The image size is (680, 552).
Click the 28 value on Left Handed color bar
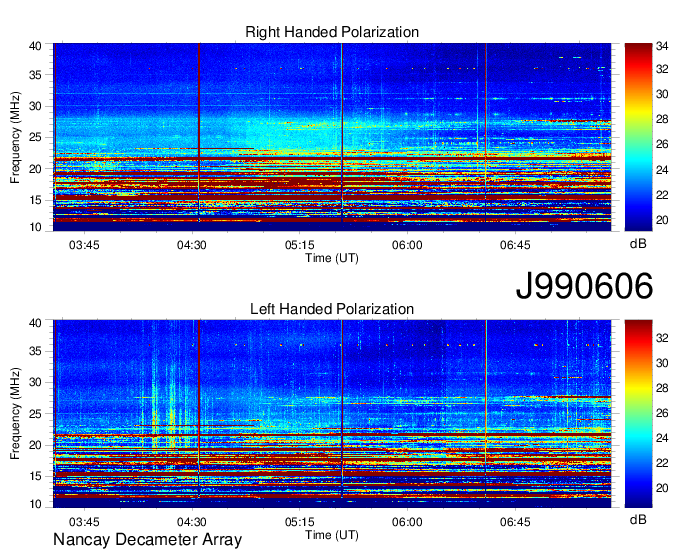(x=663, y=388)
